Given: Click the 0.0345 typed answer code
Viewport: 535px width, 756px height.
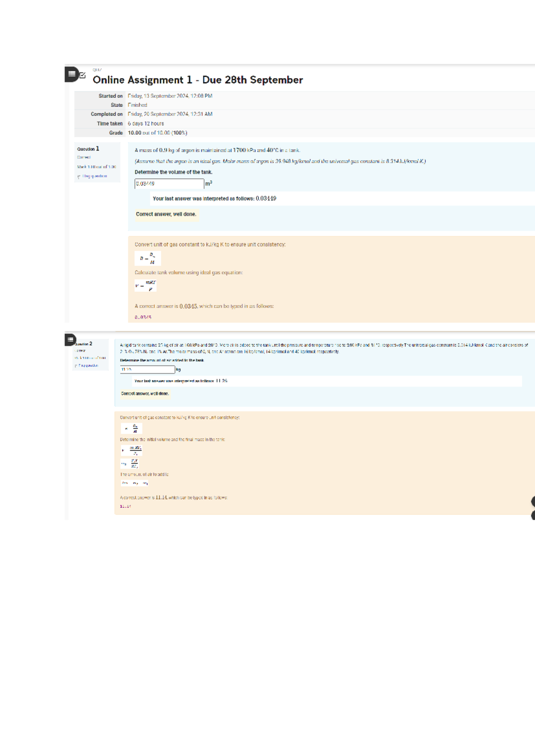Looking at the screenshot, I should click(x=143, y=317).
